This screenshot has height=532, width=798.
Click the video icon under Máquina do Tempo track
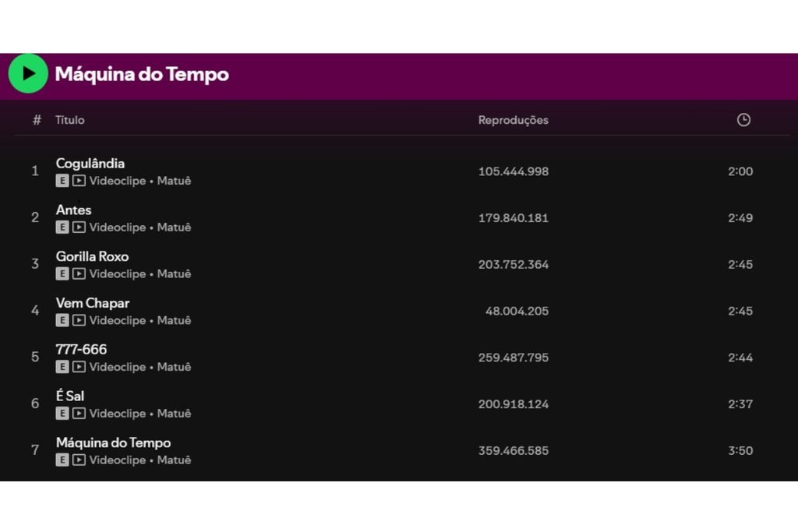pyautogui.click(x=79, y=460)
